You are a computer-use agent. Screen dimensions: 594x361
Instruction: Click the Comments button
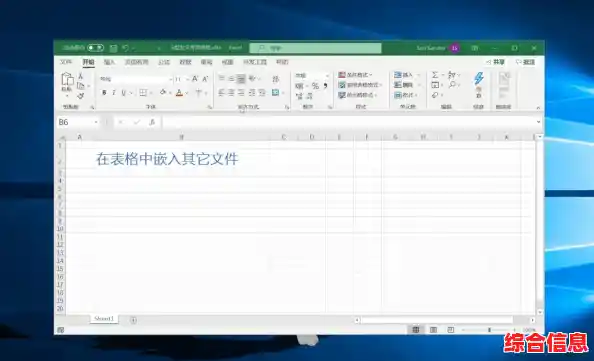525,62
